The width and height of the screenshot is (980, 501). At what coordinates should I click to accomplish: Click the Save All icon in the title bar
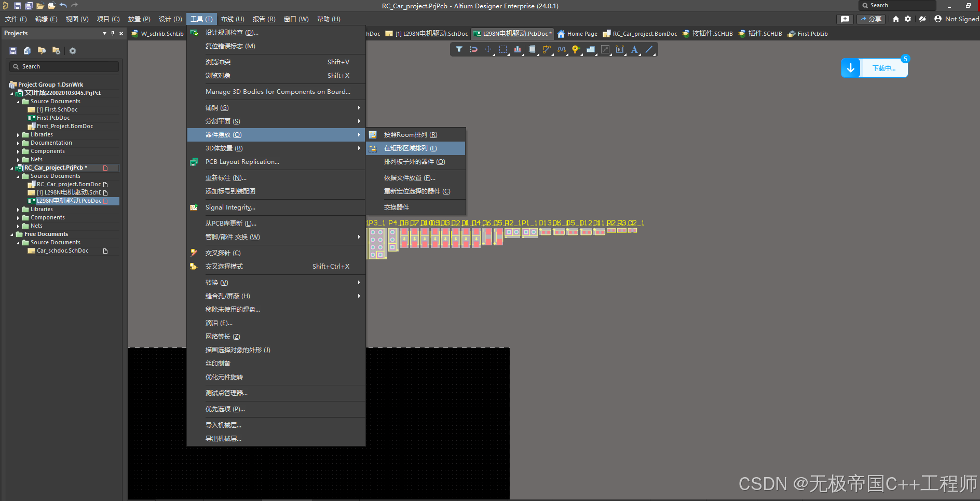(29, 6)
